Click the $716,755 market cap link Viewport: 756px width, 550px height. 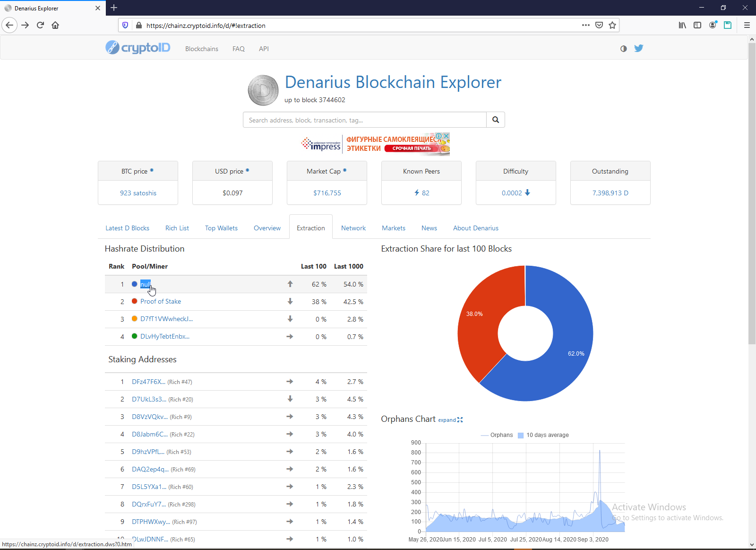327,193
